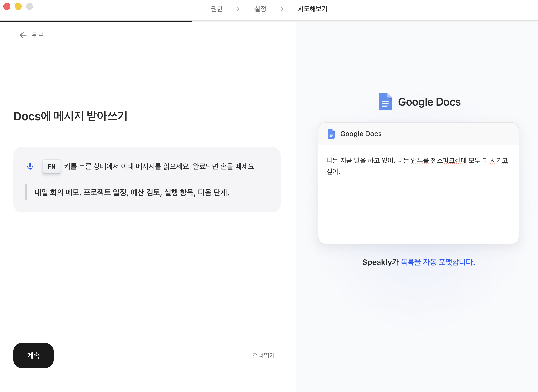Click the yellow minimize traffic light
538x392 pixels.
tap(18, 6)
